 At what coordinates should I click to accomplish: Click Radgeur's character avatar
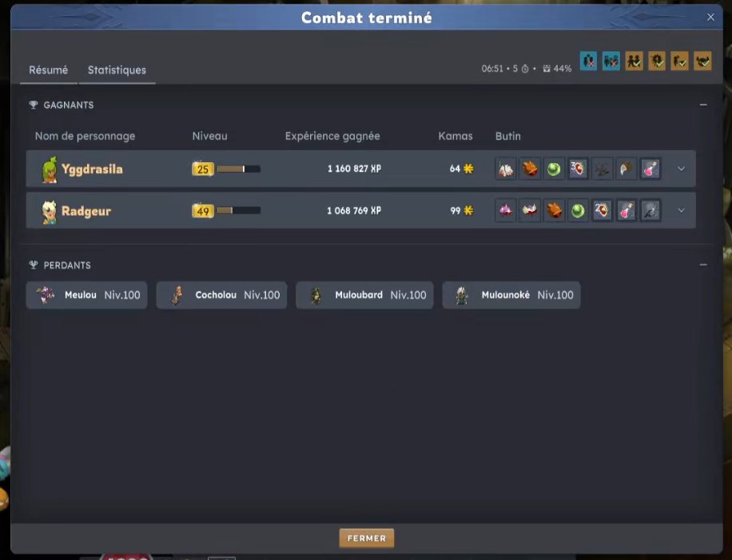pyautogui.click(x=49, y=212)
